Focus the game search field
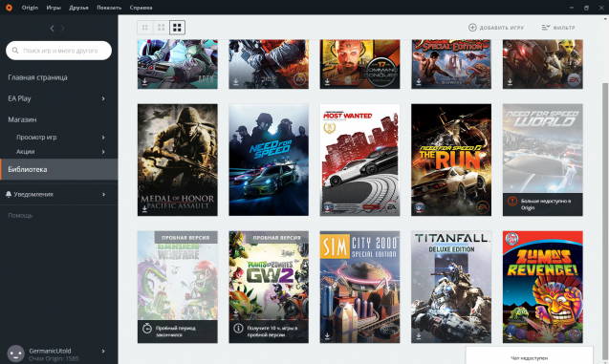Image resolution: width=609 pixels, height=364 pixels. [x=58, y=51]
